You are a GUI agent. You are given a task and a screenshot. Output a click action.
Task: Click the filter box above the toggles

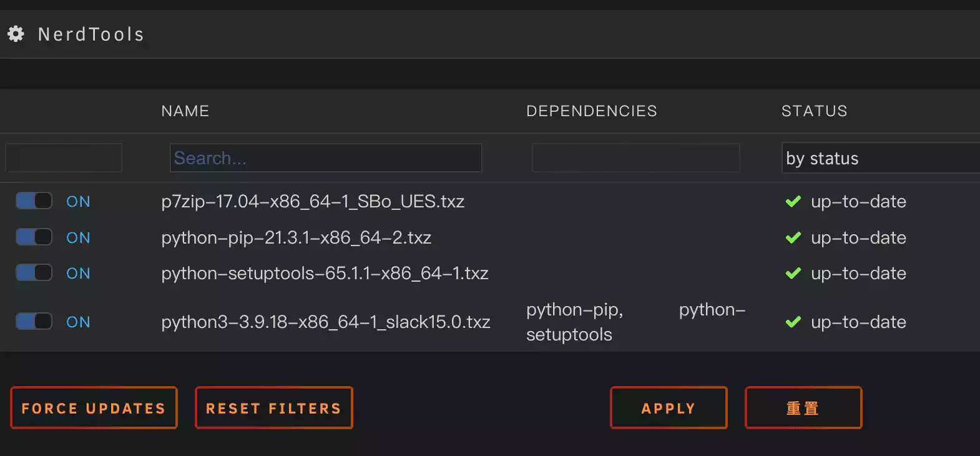[64, 158]
